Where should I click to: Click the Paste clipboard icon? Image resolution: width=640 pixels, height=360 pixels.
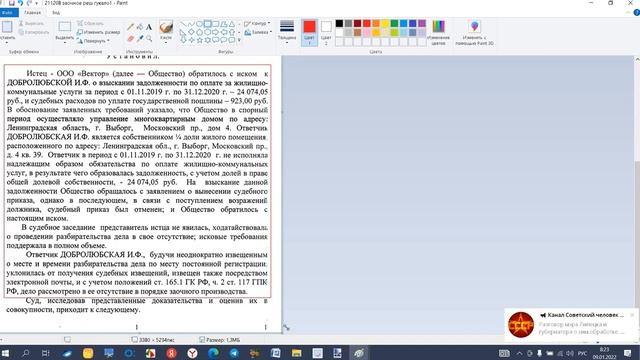[x=7, y=27]
